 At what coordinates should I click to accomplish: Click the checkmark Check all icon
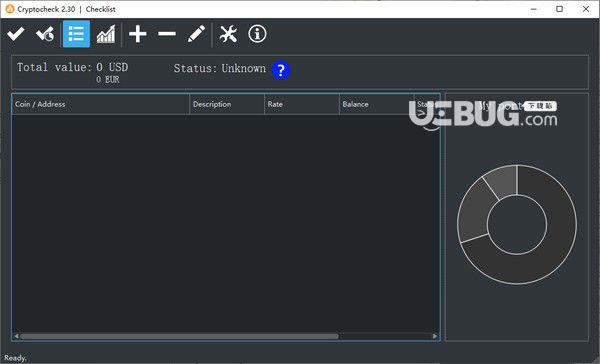(16, 34)
